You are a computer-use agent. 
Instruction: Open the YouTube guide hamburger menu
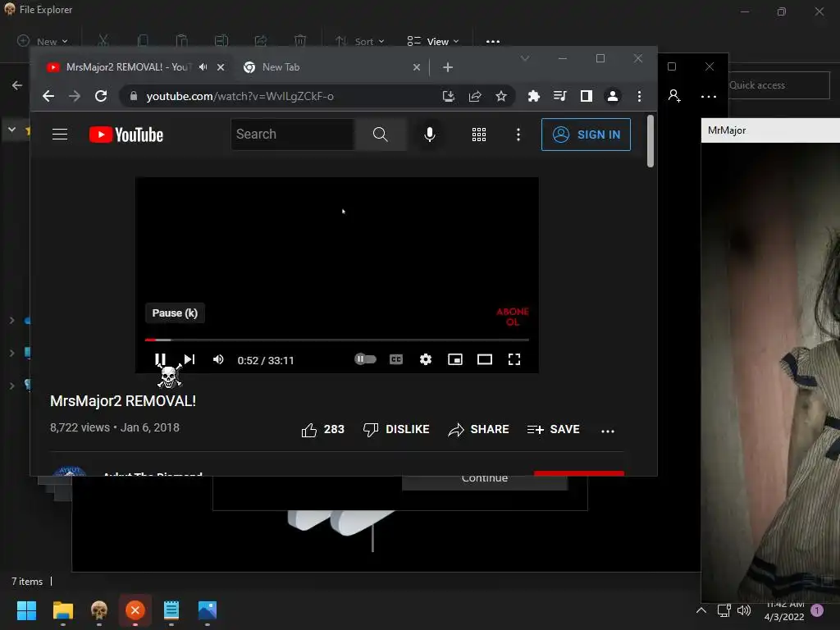60,134
